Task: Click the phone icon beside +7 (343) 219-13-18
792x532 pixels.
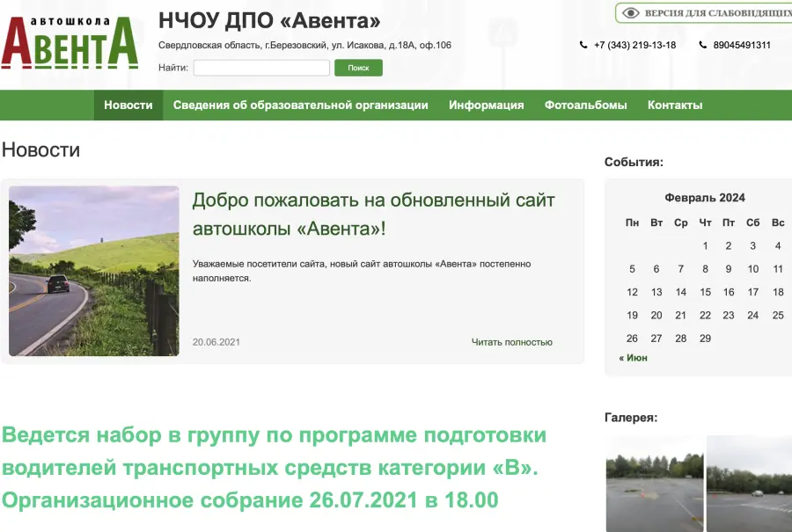Action: (583, 45)
